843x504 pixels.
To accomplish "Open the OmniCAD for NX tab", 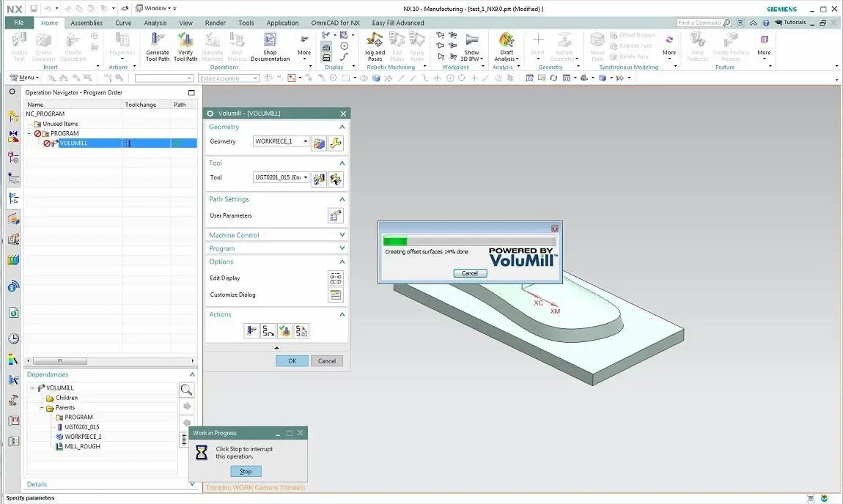I will pos(336,23).
